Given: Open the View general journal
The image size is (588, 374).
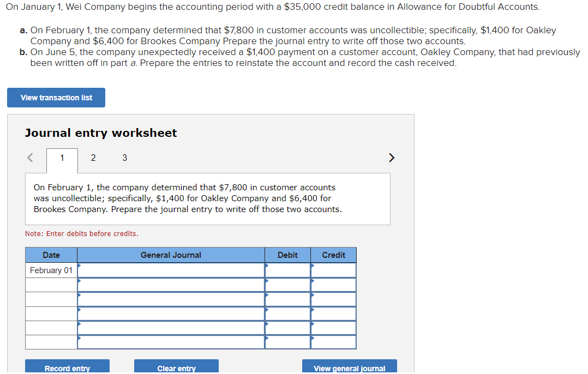Looking at the screenshot, I should (349, 368).
